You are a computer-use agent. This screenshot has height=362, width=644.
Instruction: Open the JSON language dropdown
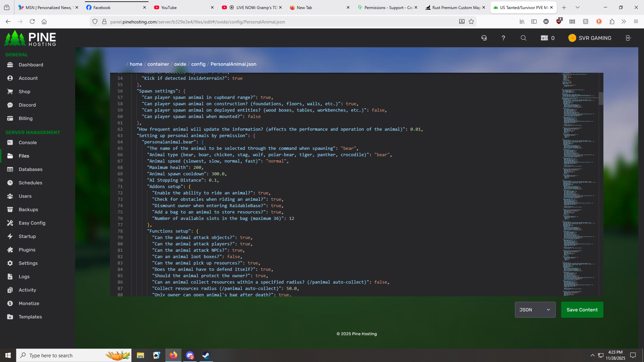(535, 310)
